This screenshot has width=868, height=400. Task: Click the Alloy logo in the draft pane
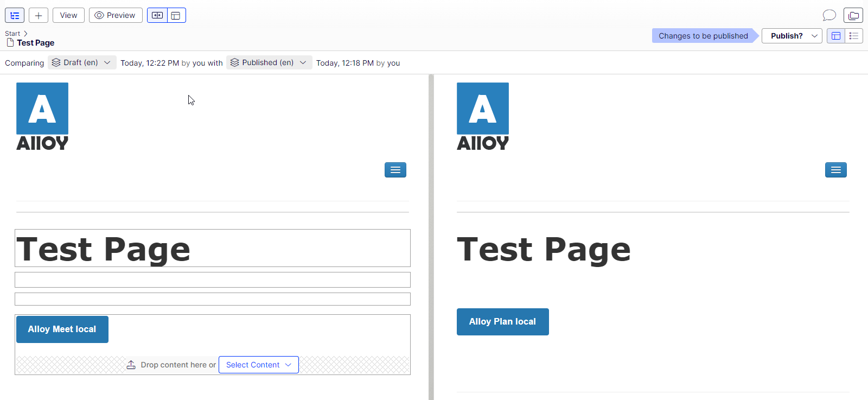42,116
